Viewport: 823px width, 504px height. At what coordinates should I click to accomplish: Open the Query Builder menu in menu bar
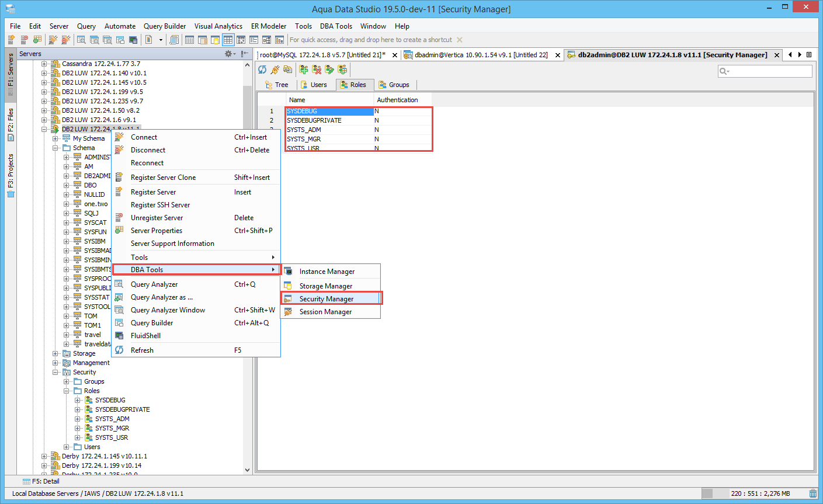click(x=165, y=26)
